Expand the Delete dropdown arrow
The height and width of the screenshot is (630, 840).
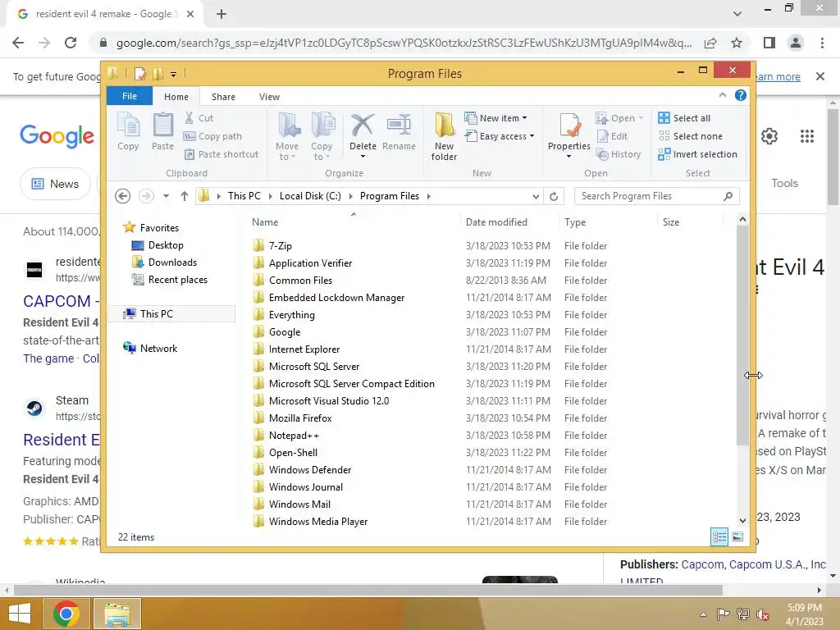click(363, 157)
